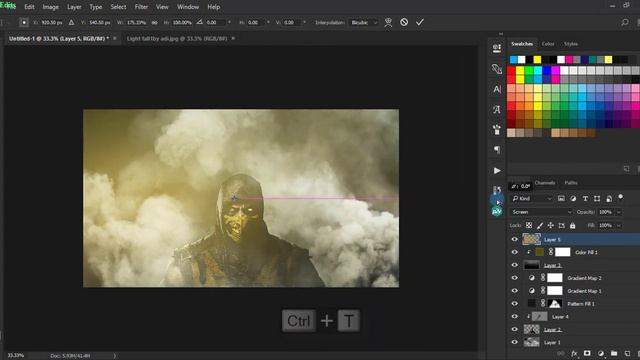The height and width of the screenshot is (360, 640).
Task: Toggle the maintain aspect ratio link icon
Action: point(154,22)
